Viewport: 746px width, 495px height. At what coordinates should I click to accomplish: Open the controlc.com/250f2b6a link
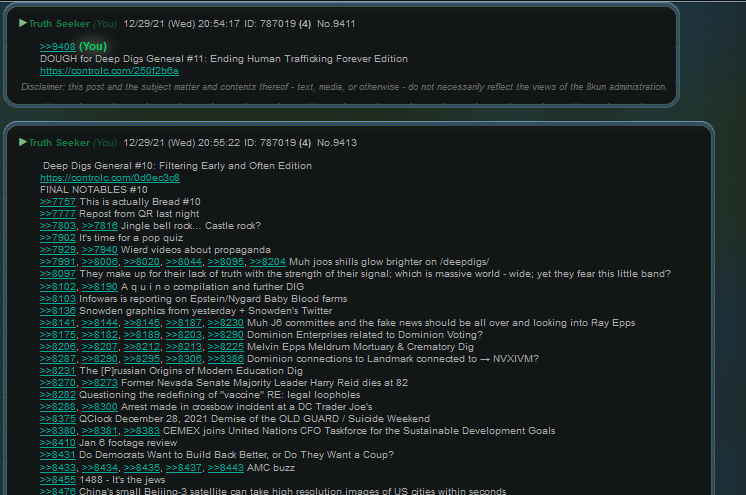click(x=109, y=71)
